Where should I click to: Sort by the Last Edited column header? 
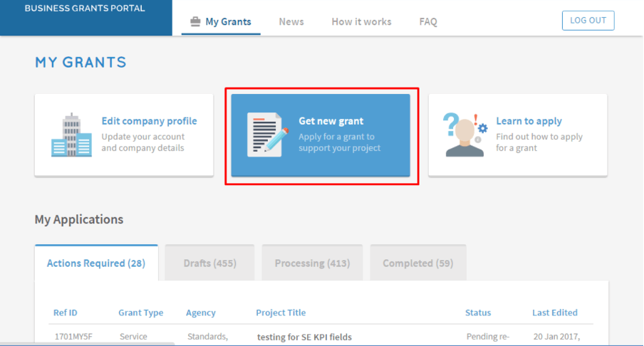click(x=555, y=313)
